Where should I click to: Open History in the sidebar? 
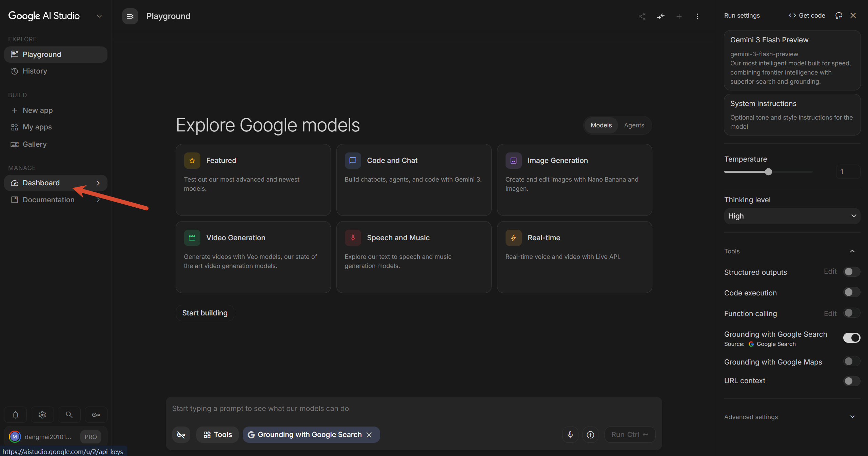click(56, 71)
